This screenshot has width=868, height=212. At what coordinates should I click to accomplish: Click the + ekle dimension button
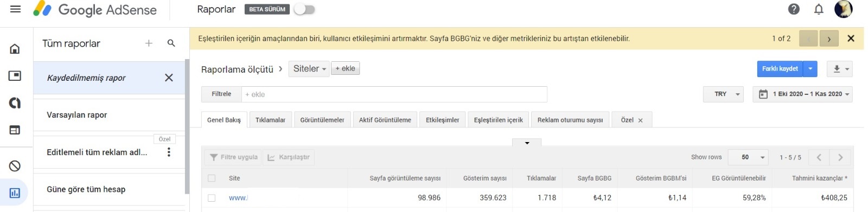pos(345,68)
